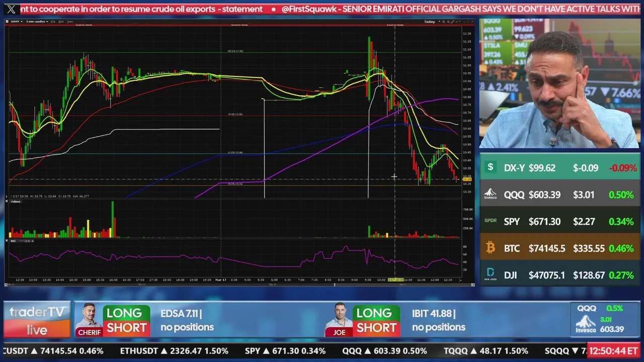
Task: Close the RSI indicator panel
Action: tap(7, 241)
